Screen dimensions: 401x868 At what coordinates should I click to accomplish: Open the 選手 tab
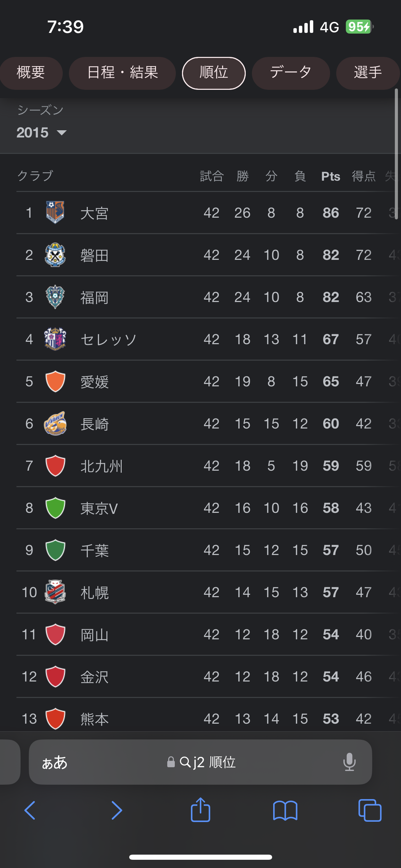click(x=367, y=73)
